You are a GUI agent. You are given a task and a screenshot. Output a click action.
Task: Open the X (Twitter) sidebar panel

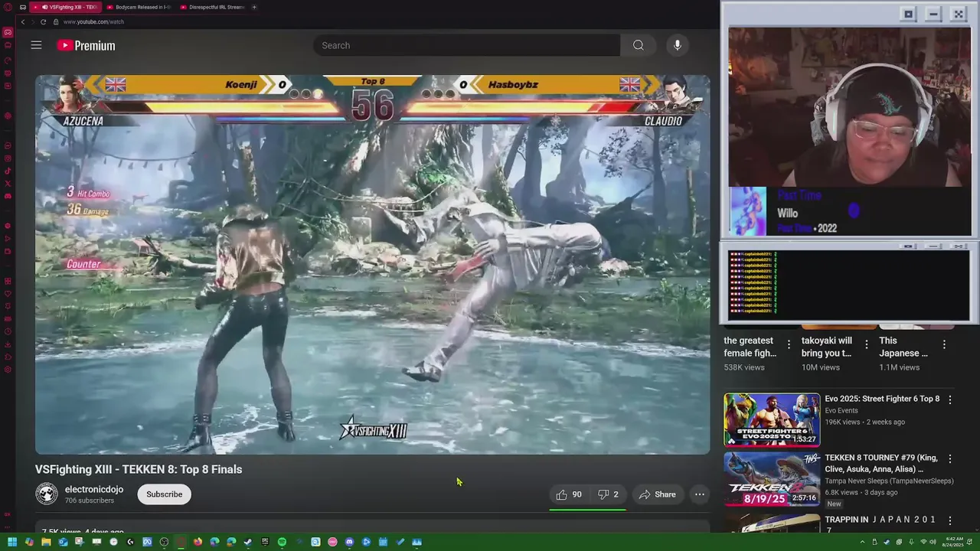[8, 184]
